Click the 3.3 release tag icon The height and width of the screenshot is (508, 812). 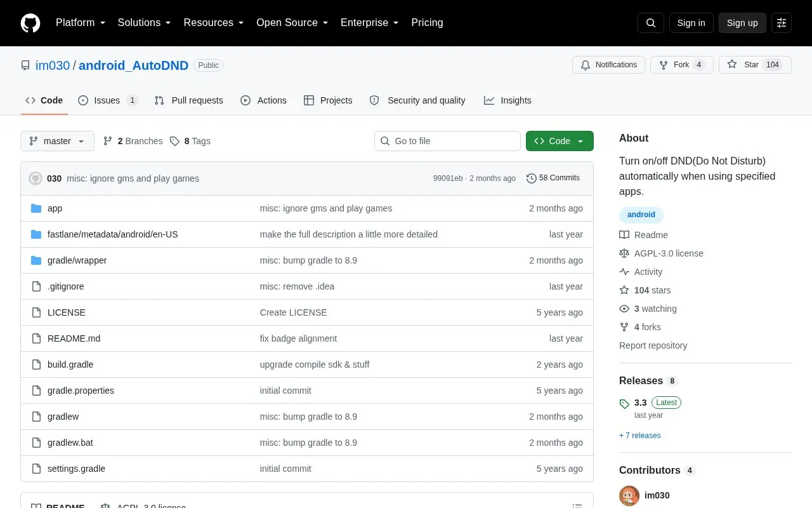pyautogui.click(x=624, y=403)
